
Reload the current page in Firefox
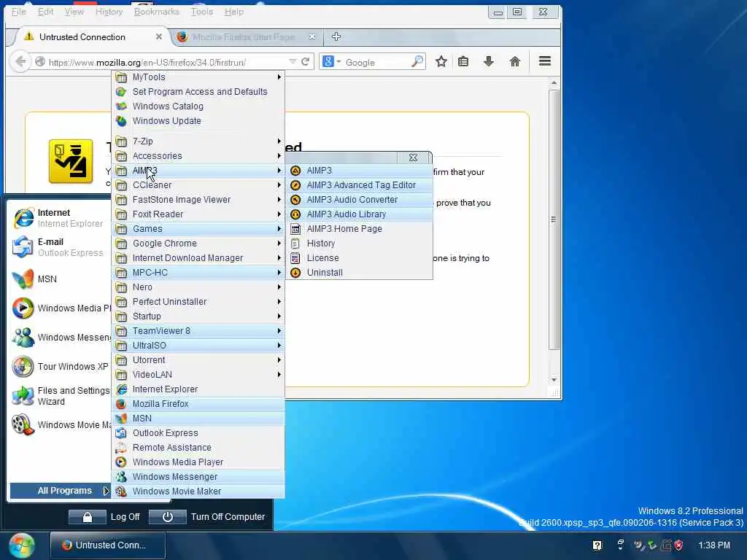point(306,62)
